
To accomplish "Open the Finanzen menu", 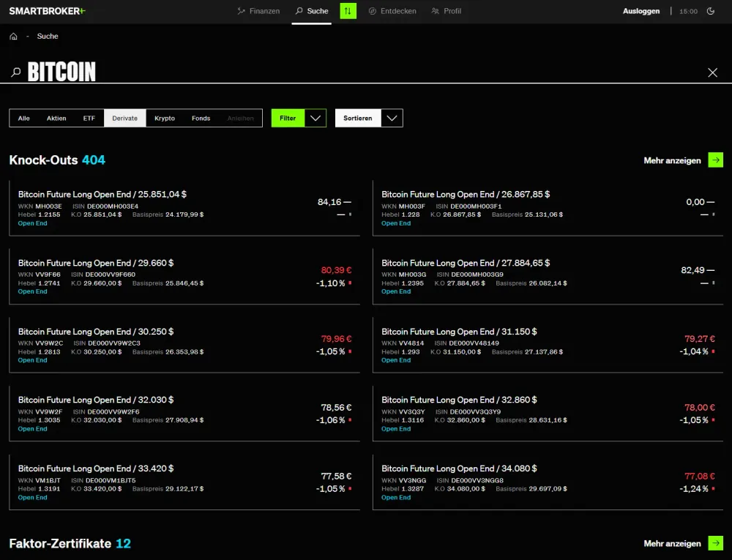I will click(x=258, y=11).
